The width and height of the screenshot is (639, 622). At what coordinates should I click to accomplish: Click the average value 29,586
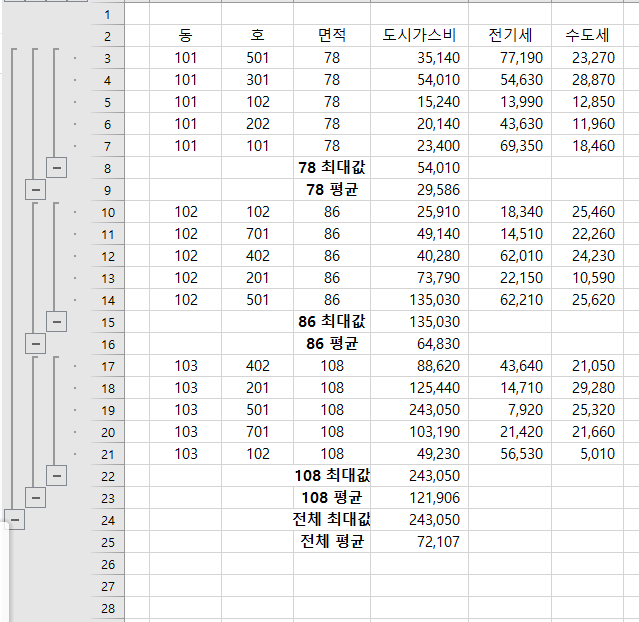tap(420, 190)
